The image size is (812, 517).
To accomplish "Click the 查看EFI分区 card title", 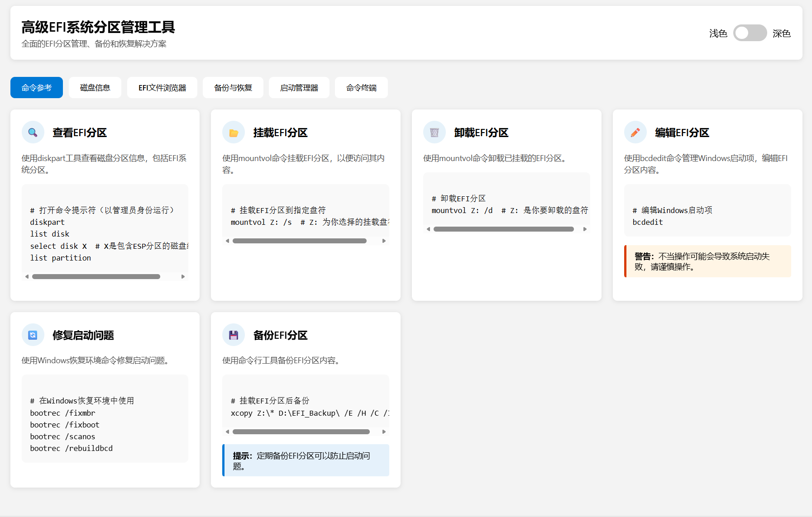I will [x=80, y=133].
